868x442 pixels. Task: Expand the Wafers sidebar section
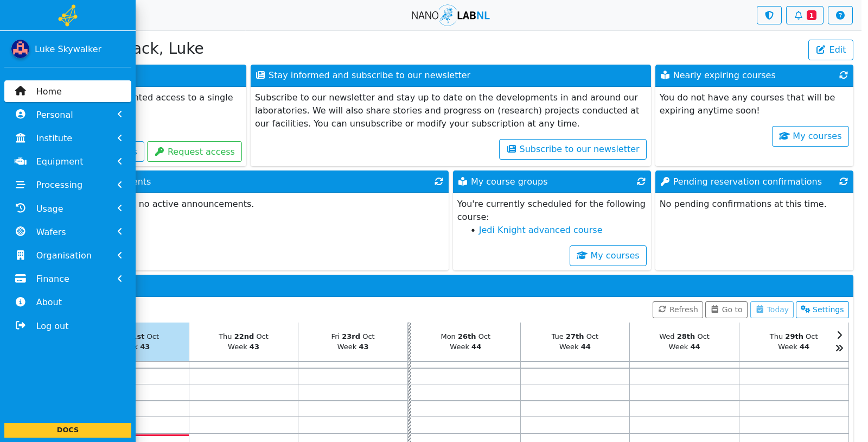68,232
